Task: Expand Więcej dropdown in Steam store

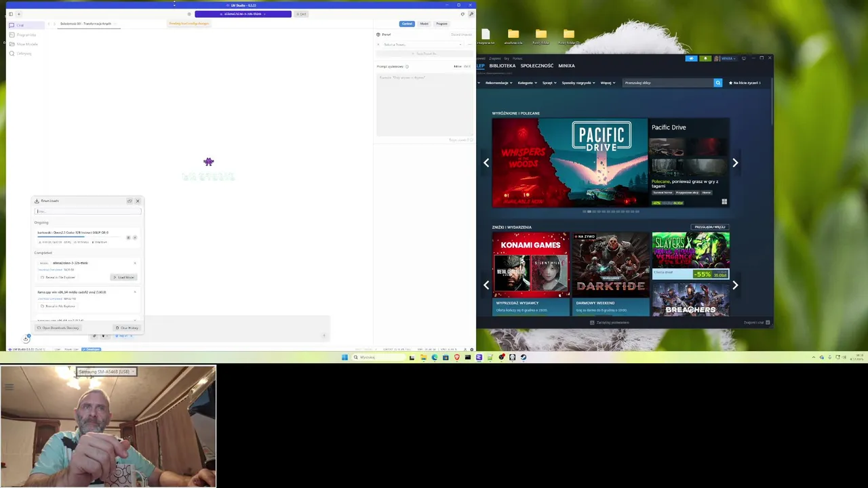Action: coord(608,83)
